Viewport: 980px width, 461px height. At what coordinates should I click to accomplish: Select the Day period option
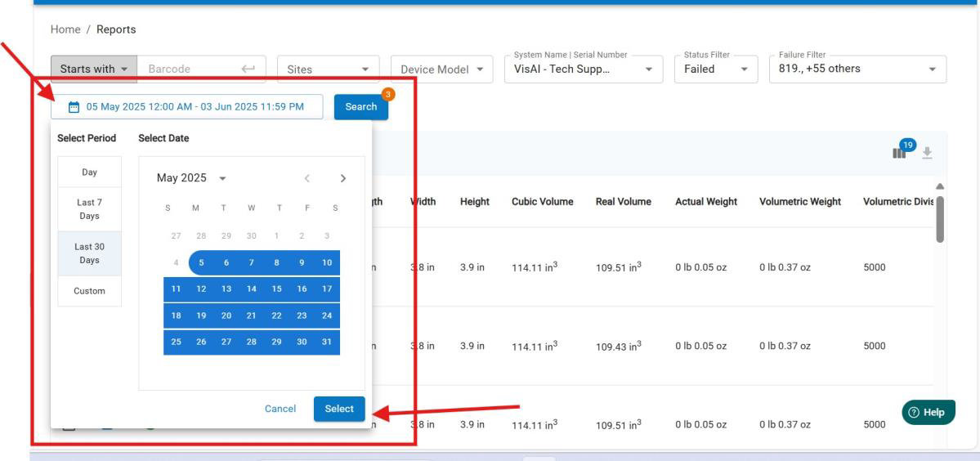pyautogui.click(x=89, y=172)
